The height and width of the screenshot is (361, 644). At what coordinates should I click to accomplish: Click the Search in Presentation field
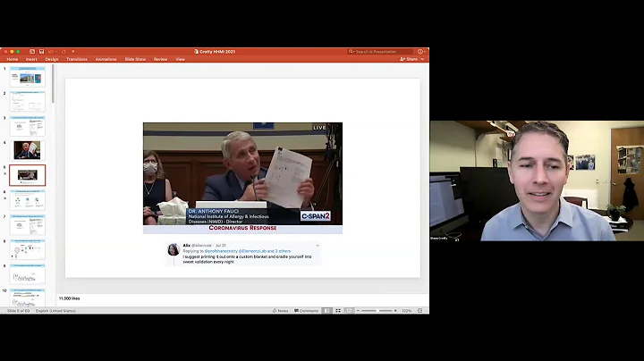[x=380, y=52]
